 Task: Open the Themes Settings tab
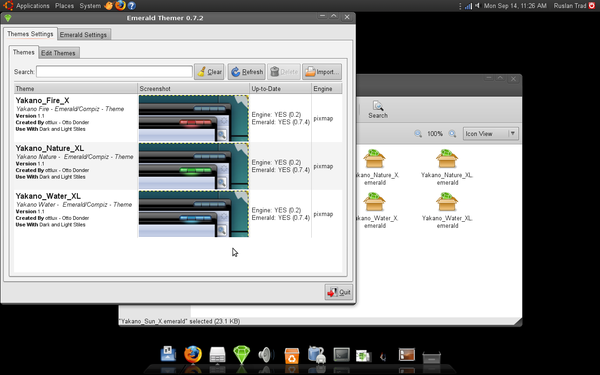click(30, 34)
